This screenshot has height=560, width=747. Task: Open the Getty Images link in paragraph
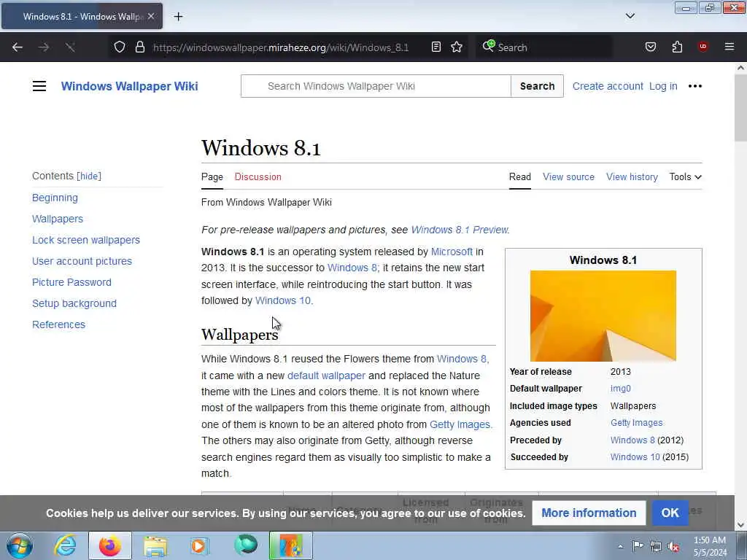[460, 424]
